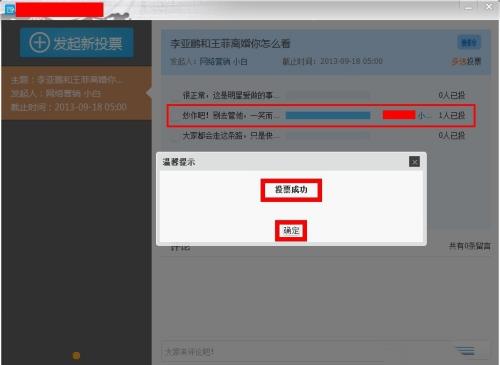Image resolution: width=500 pixels, height=365 pixels.
Task: Click the blue button beside the poll title
Action: (469, 43)
